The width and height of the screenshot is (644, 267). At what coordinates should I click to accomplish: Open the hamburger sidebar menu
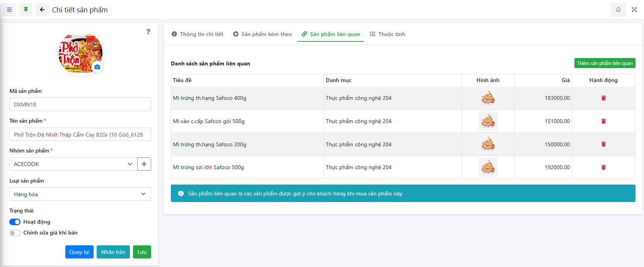[9, 10]
